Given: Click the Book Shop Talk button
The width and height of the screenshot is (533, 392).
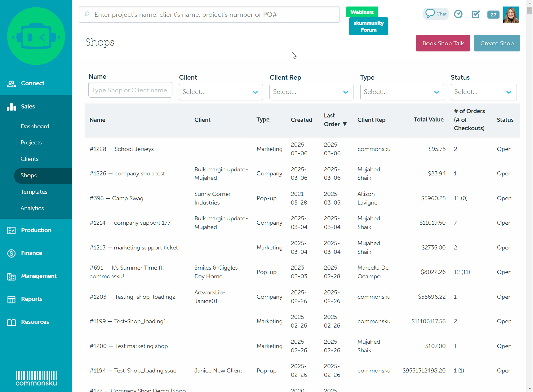Looking at the screenshot, I should click(443, 43).
